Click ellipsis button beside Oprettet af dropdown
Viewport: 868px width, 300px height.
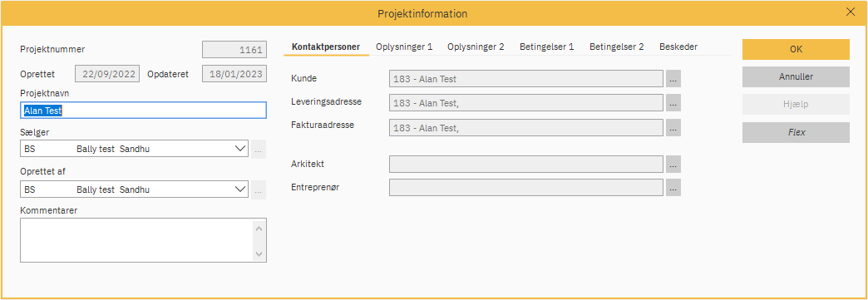259,189
